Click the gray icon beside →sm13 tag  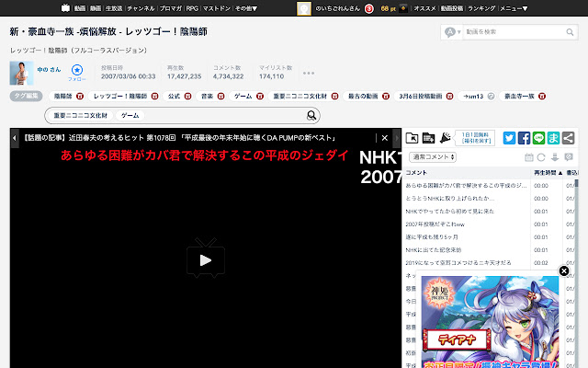[x=491, y=96]
